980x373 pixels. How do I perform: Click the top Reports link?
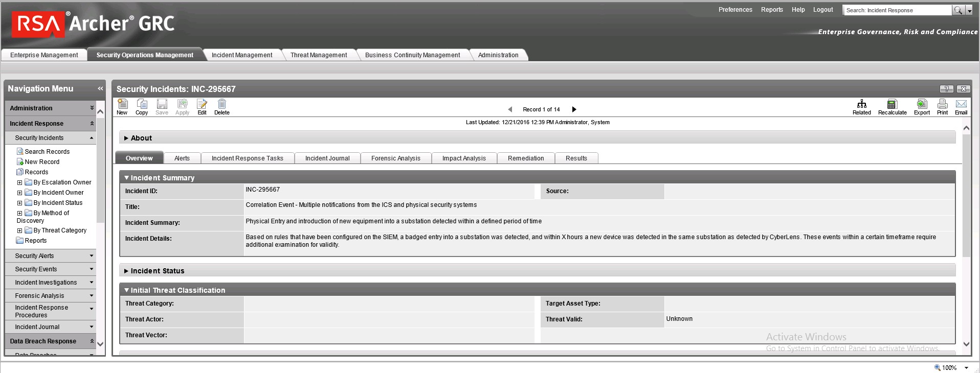click(772, 10)
